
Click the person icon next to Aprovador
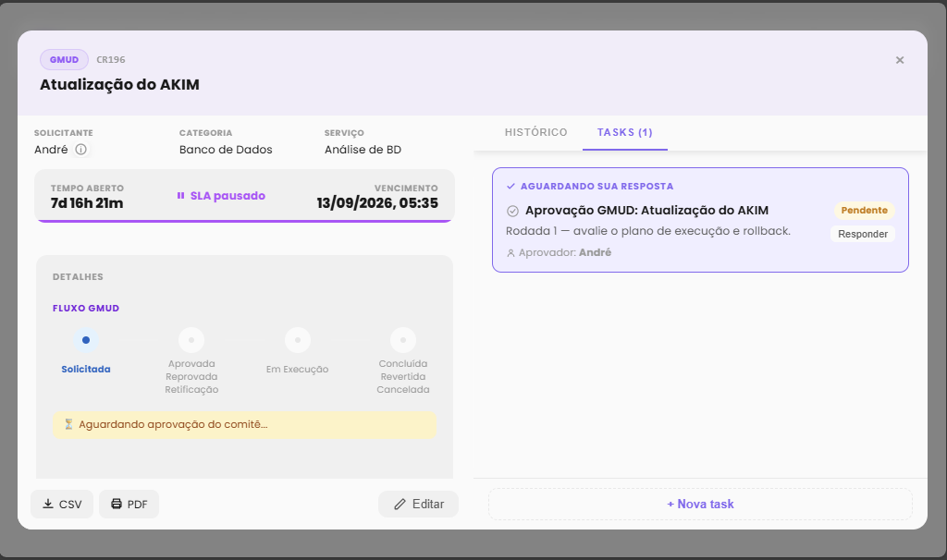(510, 253)
